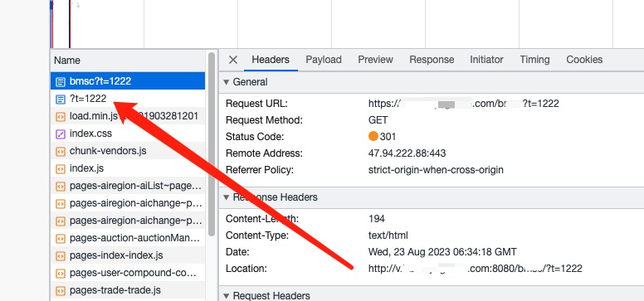
Task: Select the pages-user-compound-co request
Action: [128, 273]
